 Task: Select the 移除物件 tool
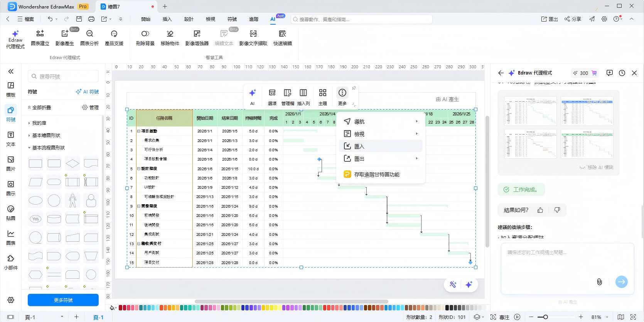coord(170,38)
